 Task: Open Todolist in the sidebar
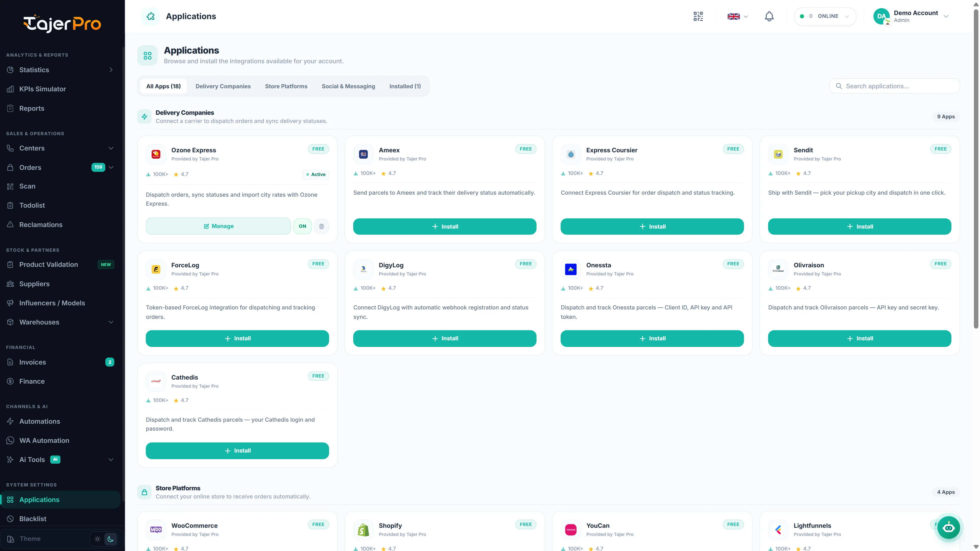click(60, 205)
